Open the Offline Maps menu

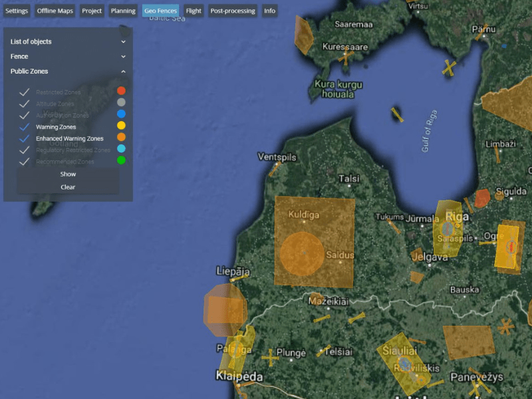[x=55, y=11]
